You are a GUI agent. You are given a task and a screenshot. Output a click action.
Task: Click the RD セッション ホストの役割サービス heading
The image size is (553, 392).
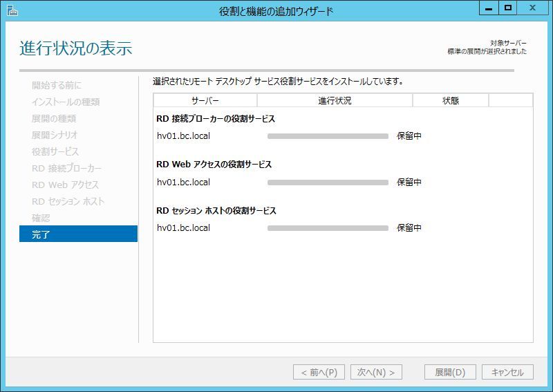click(x=216, y=211)
